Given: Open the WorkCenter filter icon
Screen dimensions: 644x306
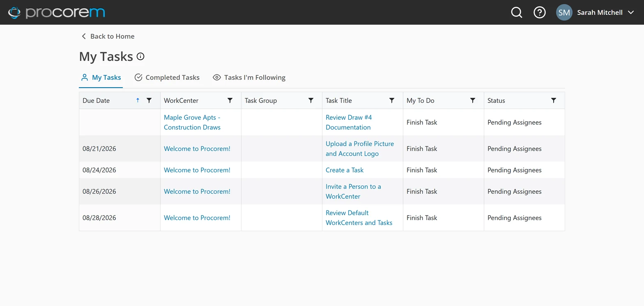Looking at the screenshot, I should click(230, 100).
